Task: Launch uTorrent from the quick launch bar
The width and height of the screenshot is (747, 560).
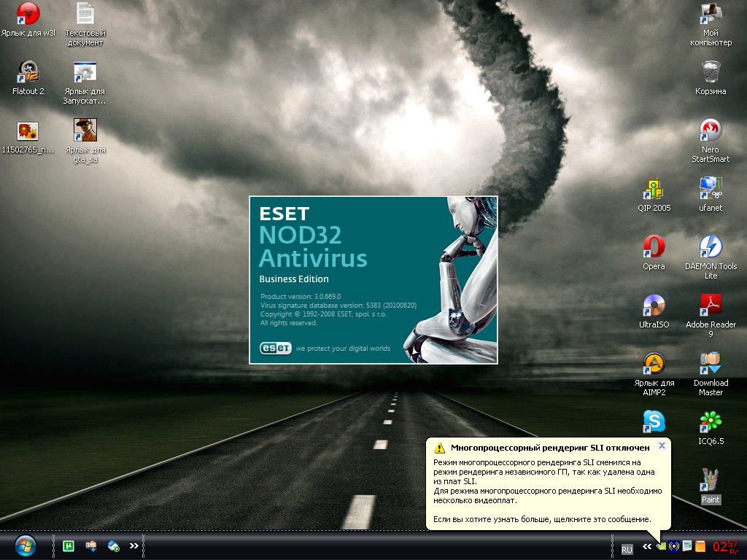Action: coord(68,545)
